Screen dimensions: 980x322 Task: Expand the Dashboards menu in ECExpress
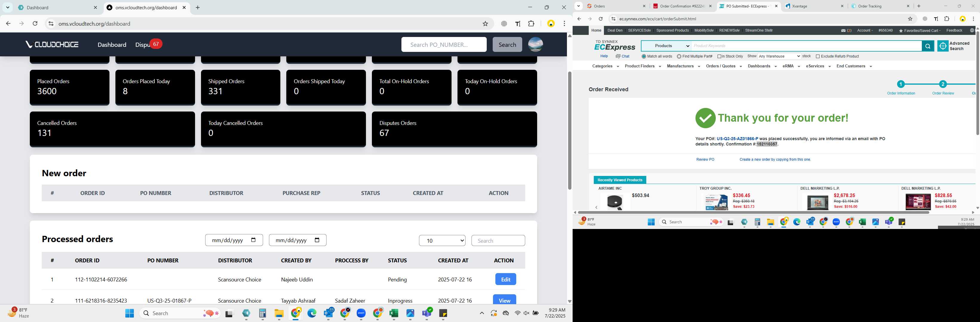pyautogui.click(x=762, y=66)
